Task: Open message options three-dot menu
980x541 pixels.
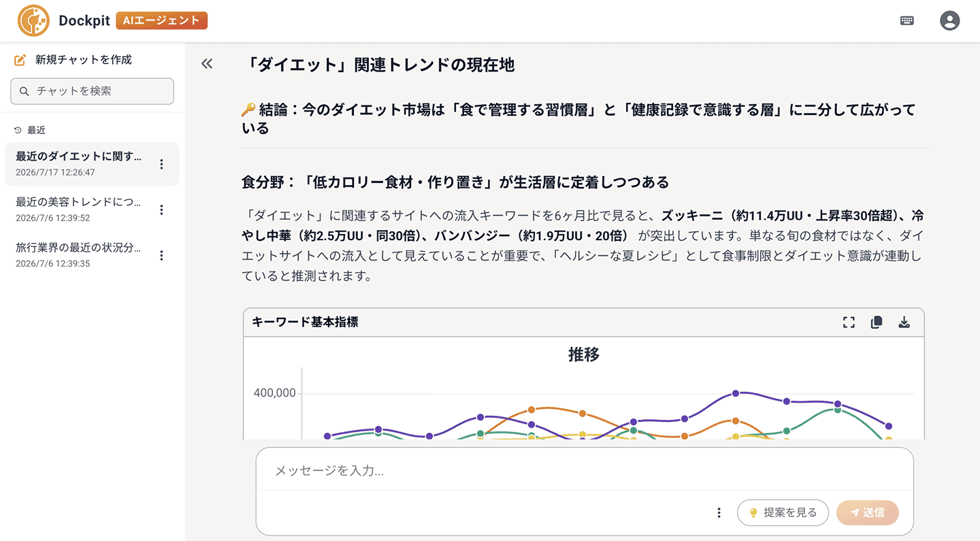Action: point(719,513)
